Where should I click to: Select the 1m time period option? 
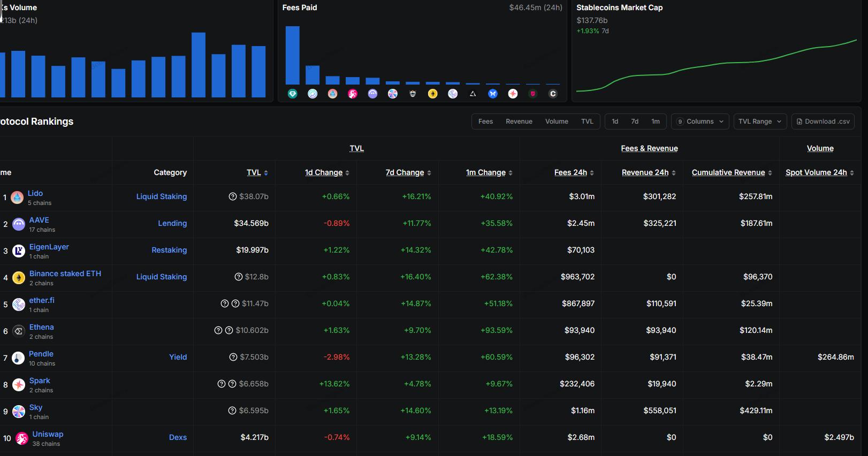656,121
